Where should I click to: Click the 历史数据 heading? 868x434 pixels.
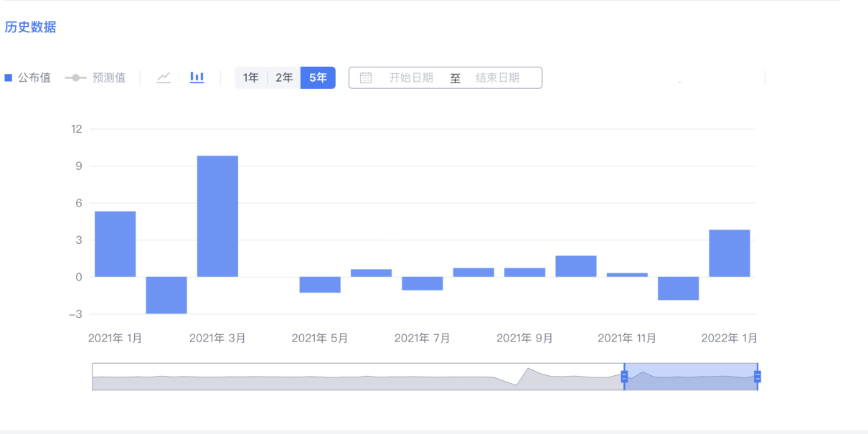point(30,27)
